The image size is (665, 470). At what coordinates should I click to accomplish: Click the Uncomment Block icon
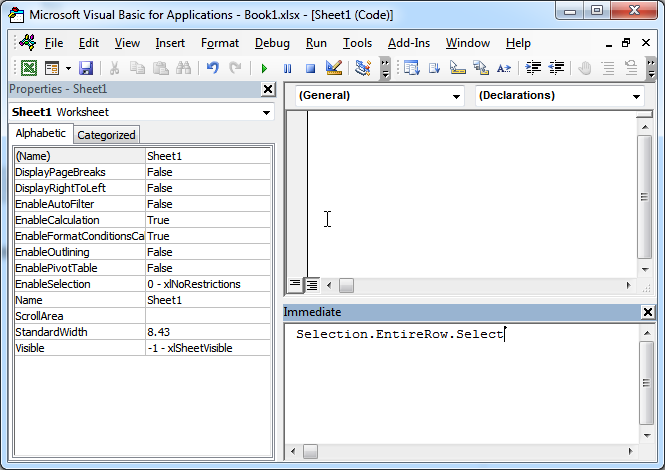[x=631, y=68]
